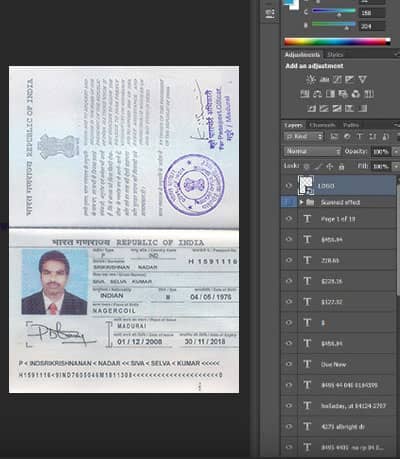This screenshot has width=400, height=459.
Task: Select the $229.16 text layer
Action: pyautogui.click(x=338, y=281)
